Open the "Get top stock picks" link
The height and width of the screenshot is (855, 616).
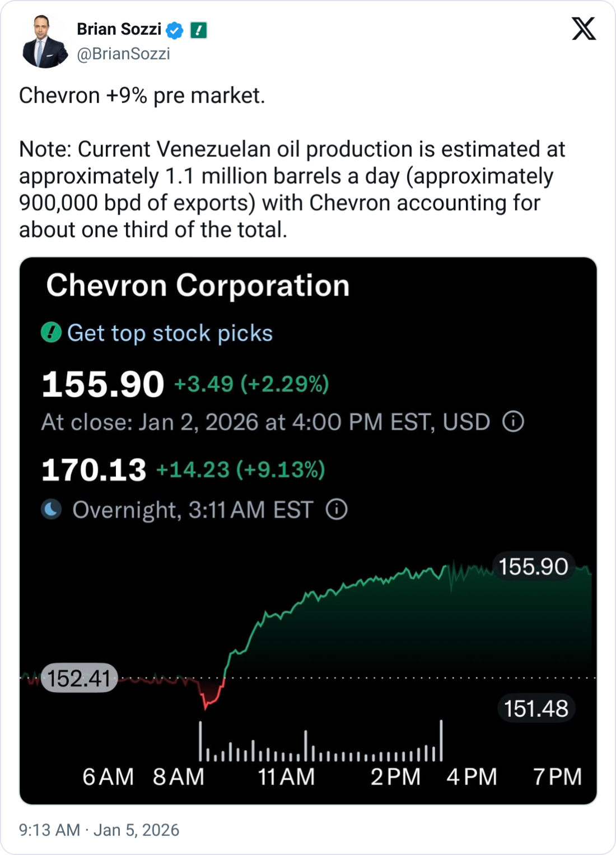(170, 333)
